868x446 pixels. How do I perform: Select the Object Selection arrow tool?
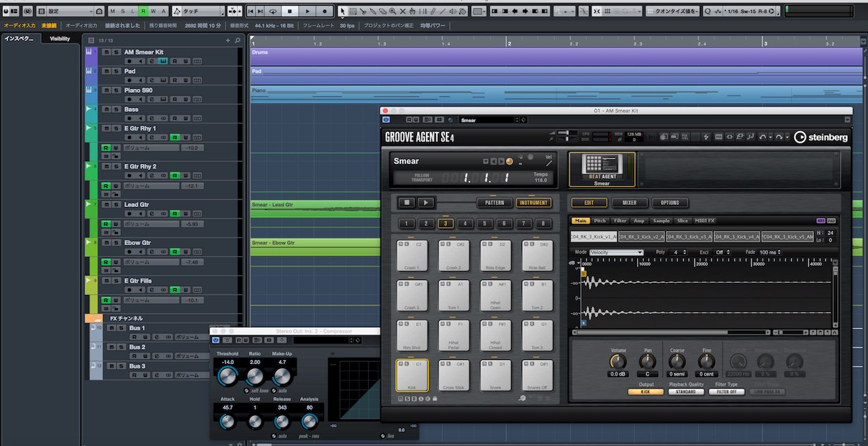[x=342, y=12]
